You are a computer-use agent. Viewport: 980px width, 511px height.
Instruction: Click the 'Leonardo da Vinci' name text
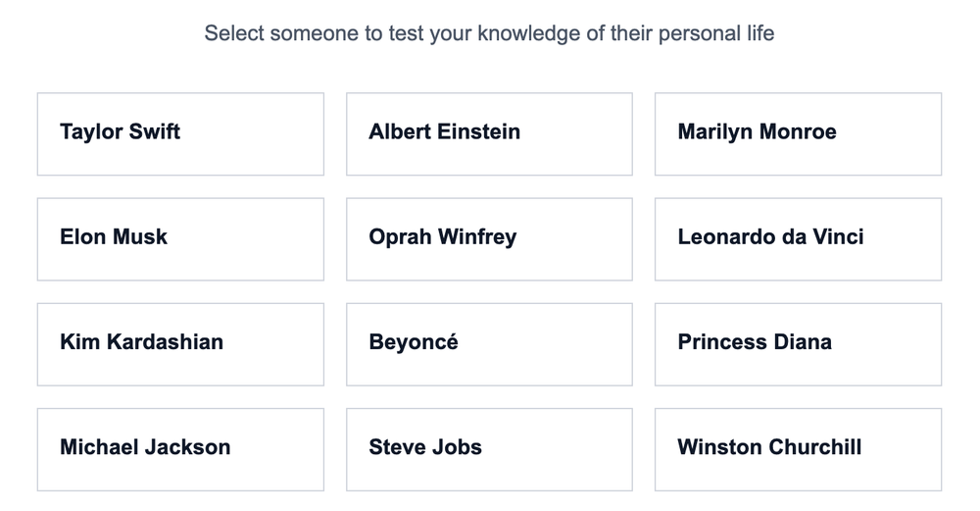point(770,236)
